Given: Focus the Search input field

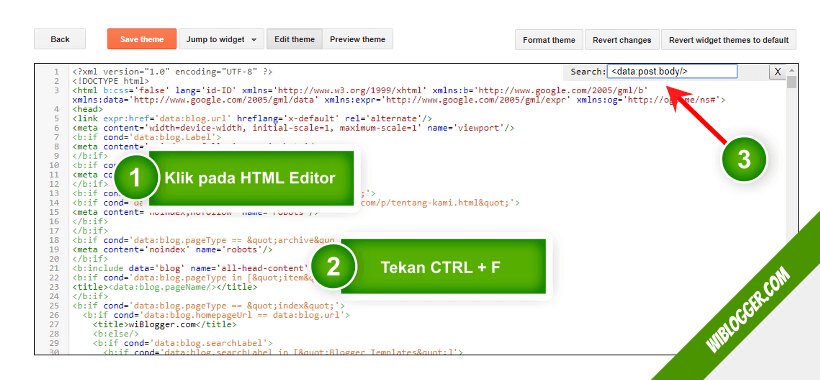Looking at the screenshot, I should coord(672,72).
